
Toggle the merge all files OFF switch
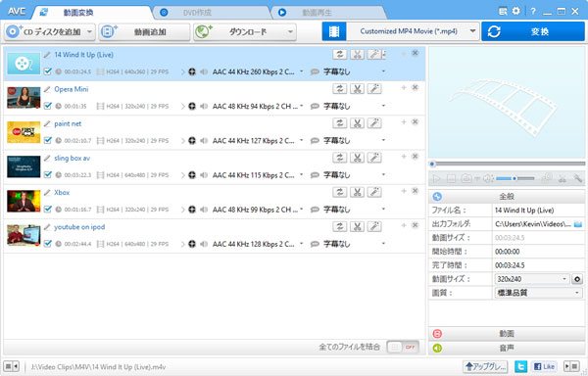click(x=403, y=348)
